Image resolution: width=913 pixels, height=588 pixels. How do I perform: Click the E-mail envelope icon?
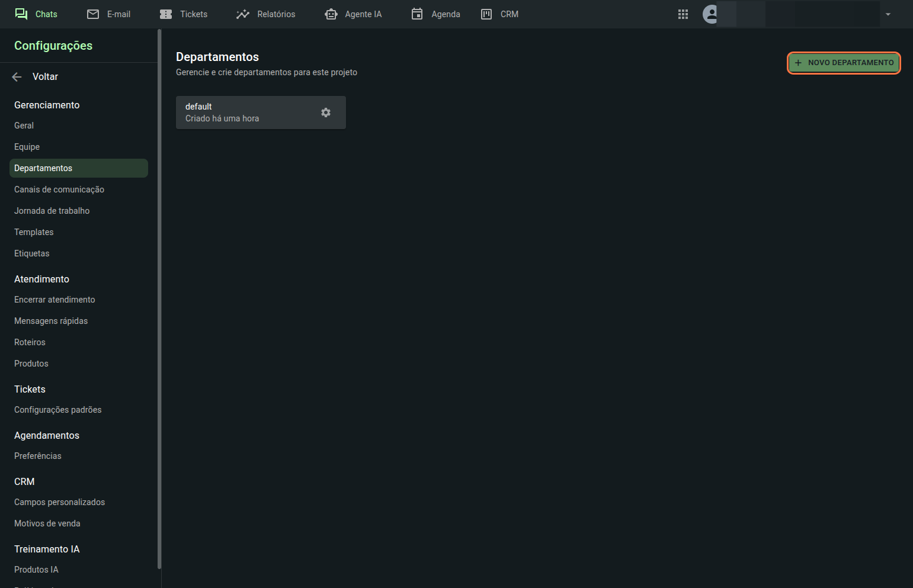(93, 14)
